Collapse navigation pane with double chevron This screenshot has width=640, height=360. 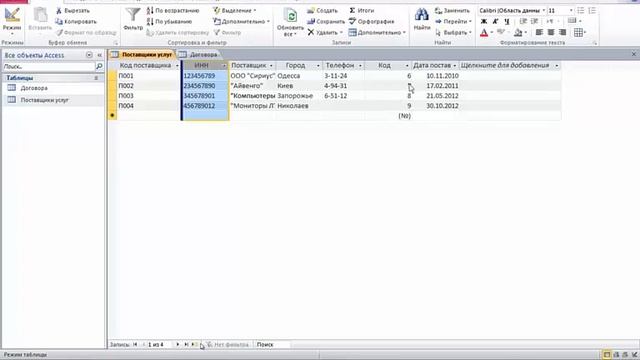click(x=99, y=55)
